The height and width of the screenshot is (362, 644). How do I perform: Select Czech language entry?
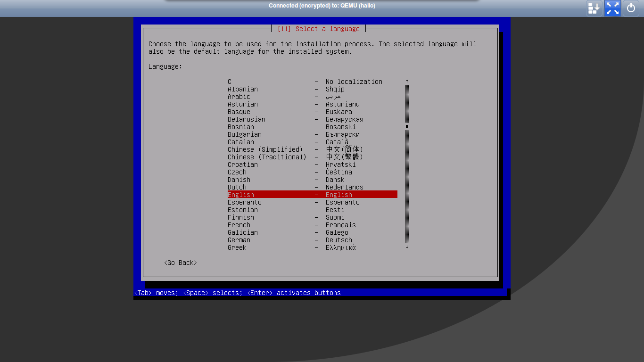313,172
